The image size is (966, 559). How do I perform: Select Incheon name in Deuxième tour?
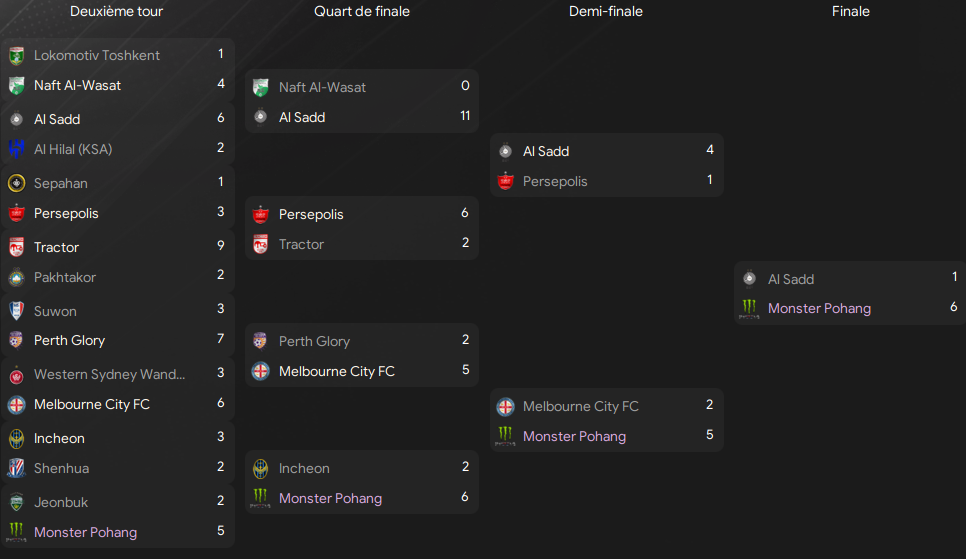[x=59, y=438]
